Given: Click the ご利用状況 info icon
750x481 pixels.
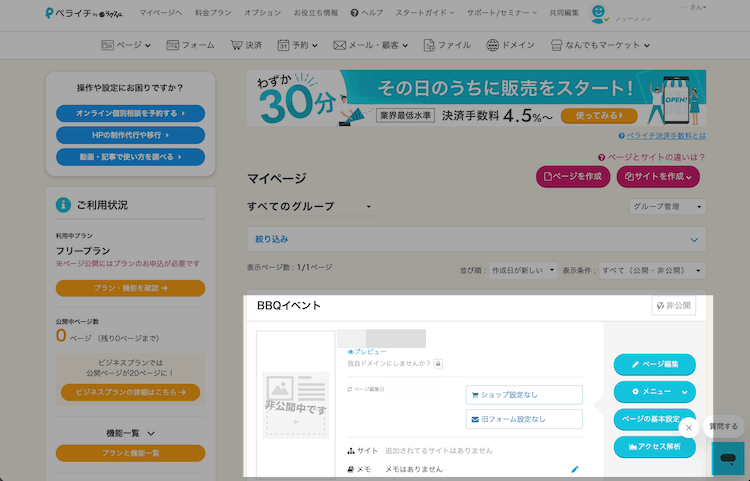Looking at the screenshot, I should coord(63,205).
